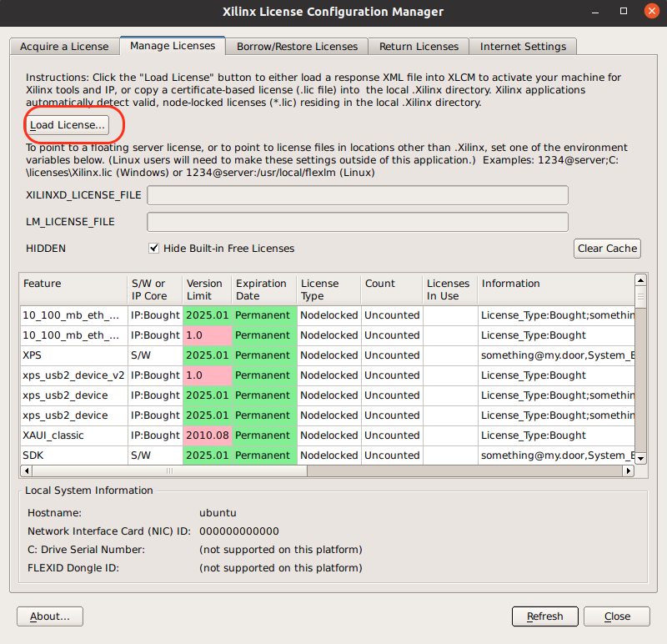Click the Refresh button
Screen dimensions: 667x644
545,616
